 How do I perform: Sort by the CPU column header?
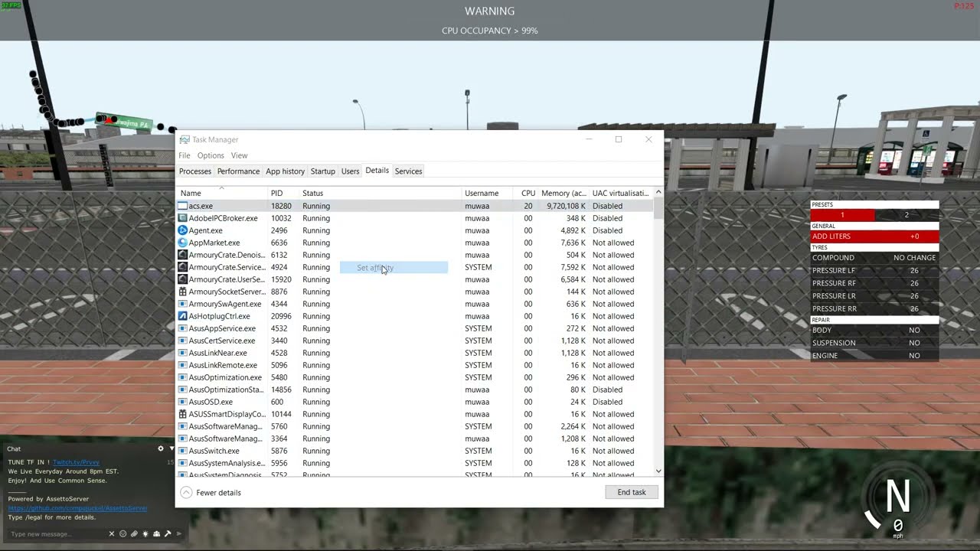pos(524,193)
